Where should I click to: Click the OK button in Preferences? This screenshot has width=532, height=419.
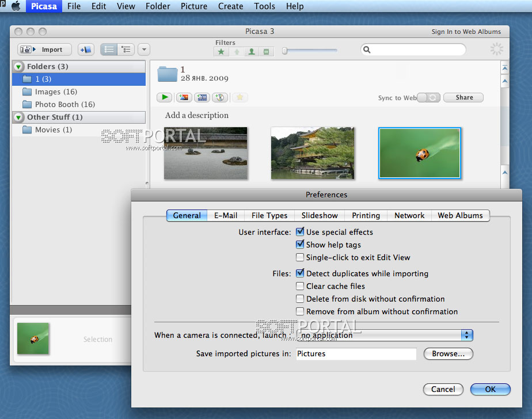click(491, 389)
